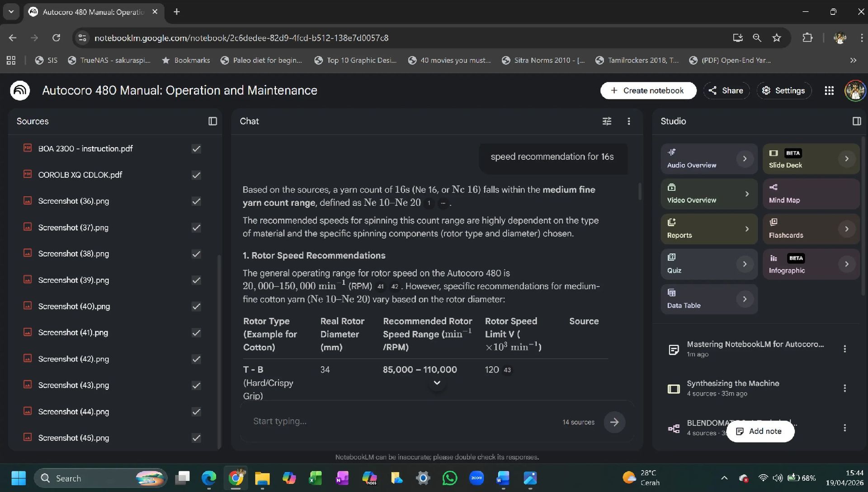Click the NotebookLM logo icon

(20, 90)
